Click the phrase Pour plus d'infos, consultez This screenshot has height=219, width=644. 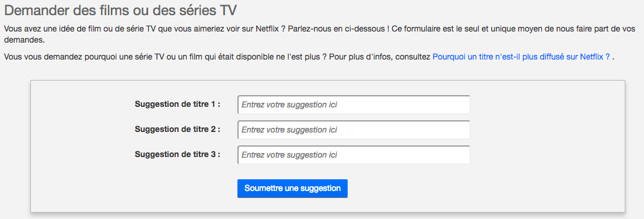pyautogui.click(x=380, y=57)
